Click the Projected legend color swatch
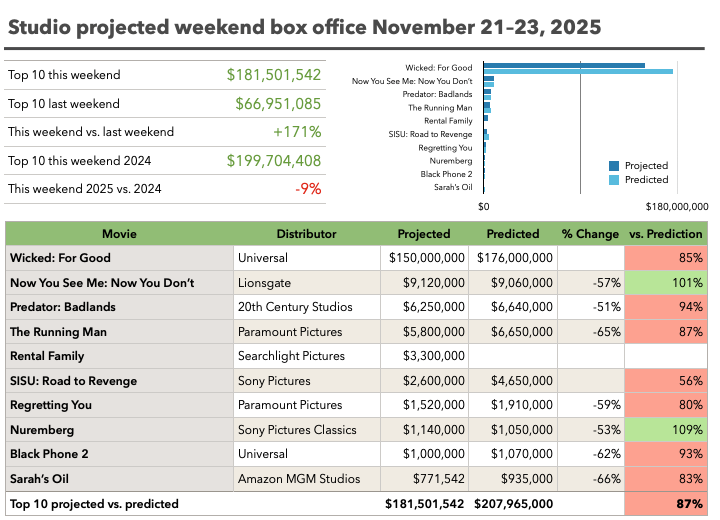 pos(615,166)
